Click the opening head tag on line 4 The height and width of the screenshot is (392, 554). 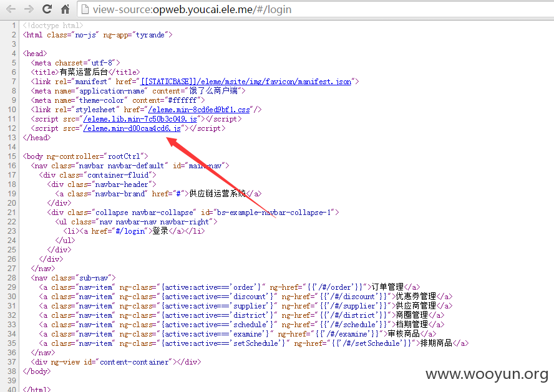pos(35,54)
